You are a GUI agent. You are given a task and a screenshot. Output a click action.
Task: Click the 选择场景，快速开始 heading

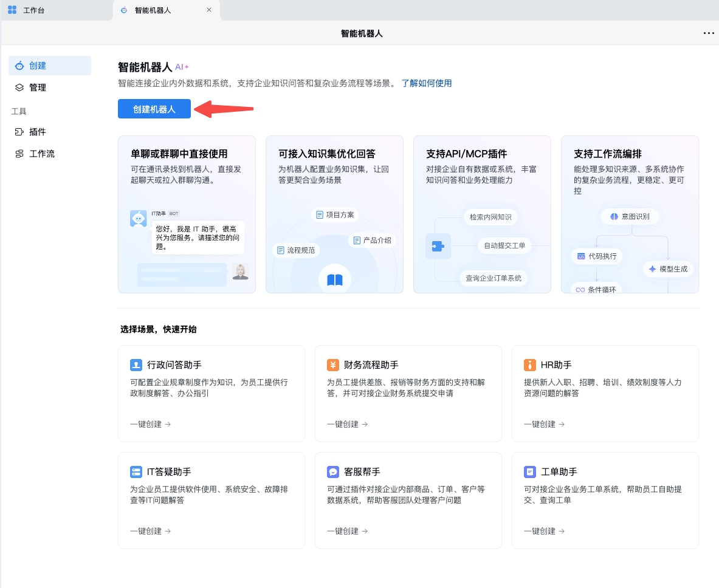tap(158, 329)
